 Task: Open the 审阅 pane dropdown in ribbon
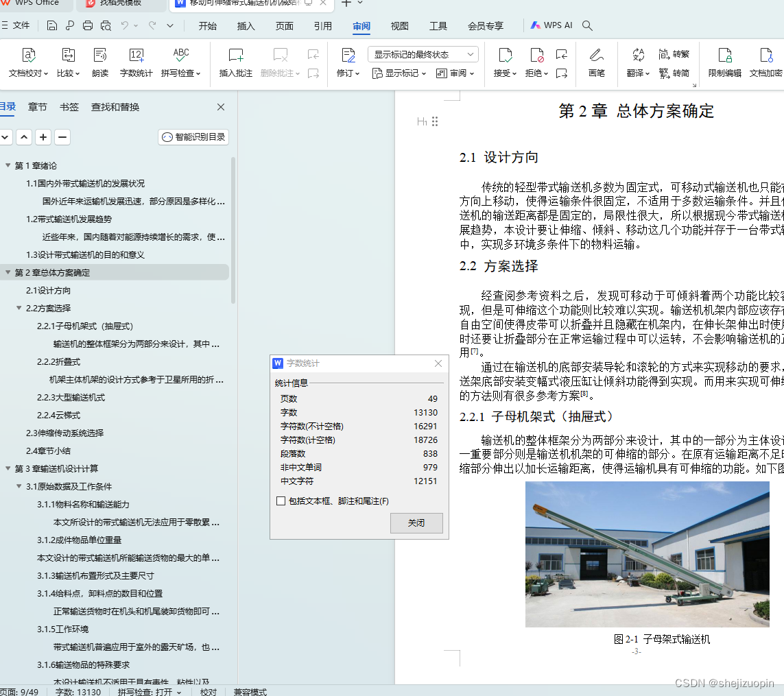[x=455, y=73]
